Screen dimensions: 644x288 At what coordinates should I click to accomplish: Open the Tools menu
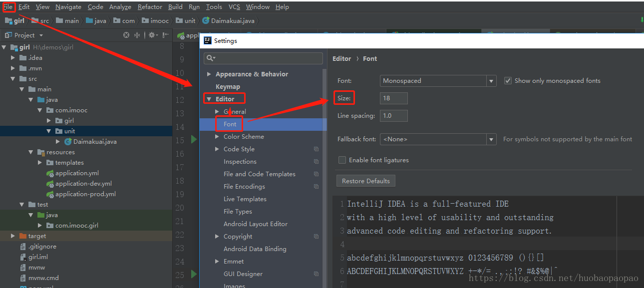pyautogui.click(x=214, y=7)
